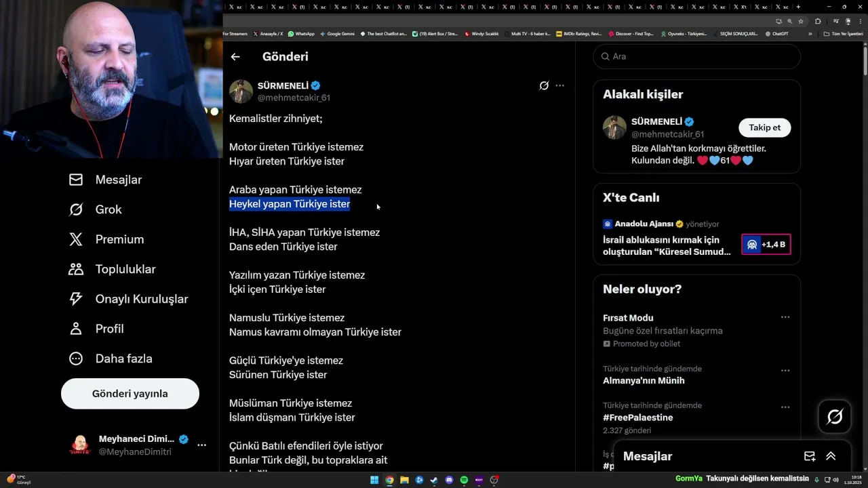Follow SÜRMENELİ with Takip et button
The image size is (868, 488).
(764, 127)
